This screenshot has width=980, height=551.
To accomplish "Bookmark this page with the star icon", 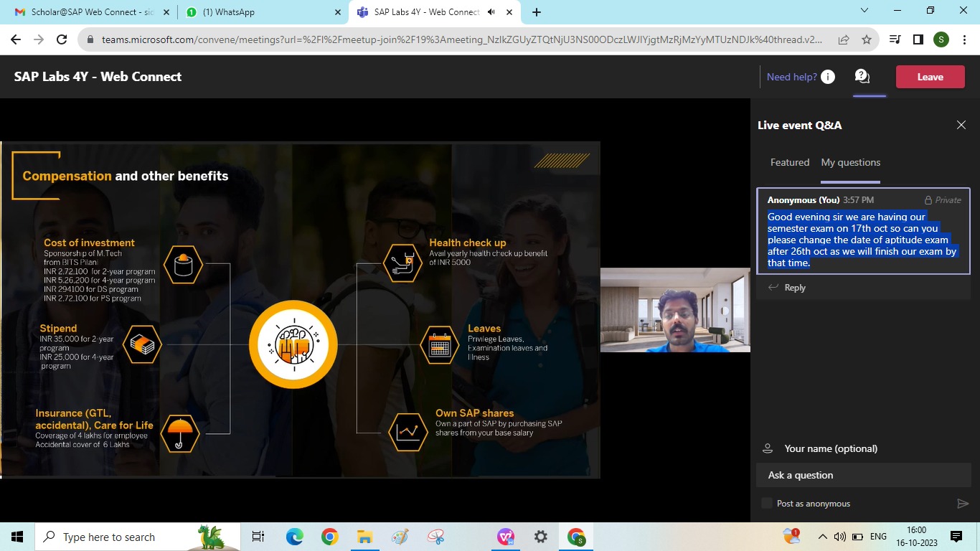I will click(x=866, y=39).
